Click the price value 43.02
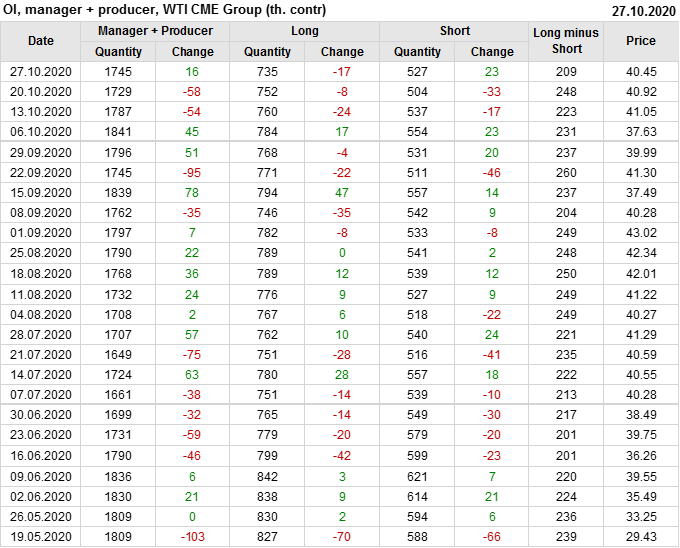 click(641, 233)
